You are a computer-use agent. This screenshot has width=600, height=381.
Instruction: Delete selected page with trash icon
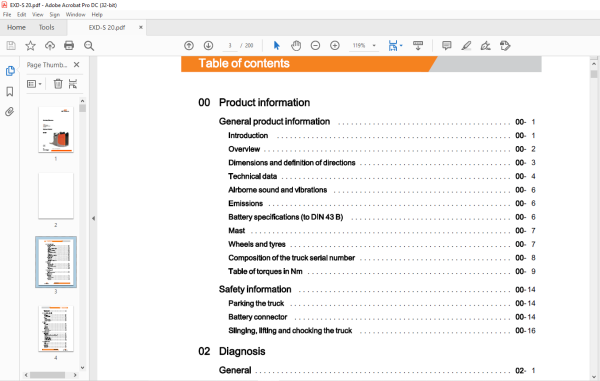(x=58, y=84)
